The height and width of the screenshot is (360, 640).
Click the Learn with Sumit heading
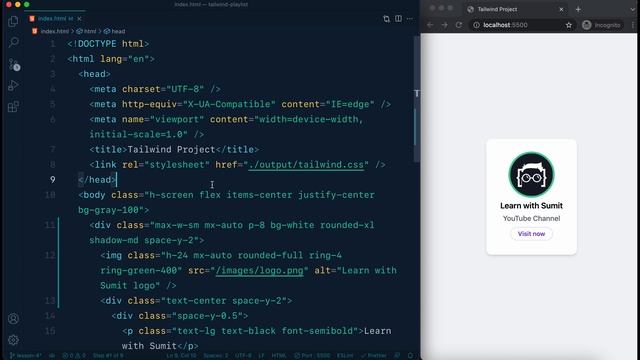pyautogui.click(x=531, y=206)
